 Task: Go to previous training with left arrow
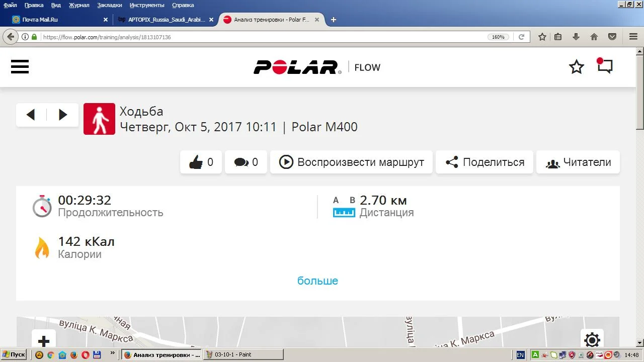[31, 115]
